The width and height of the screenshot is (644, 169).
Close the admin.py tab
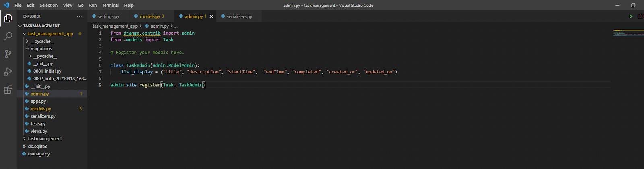coord(211,16)
